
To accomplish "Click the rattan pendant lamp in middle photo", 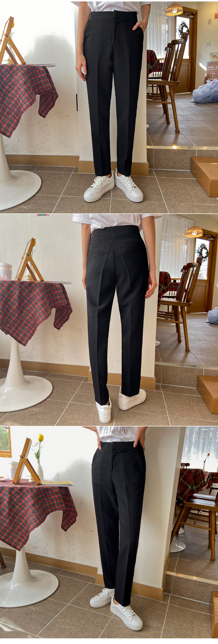I will pyautogui.click(x=194, y=232).
